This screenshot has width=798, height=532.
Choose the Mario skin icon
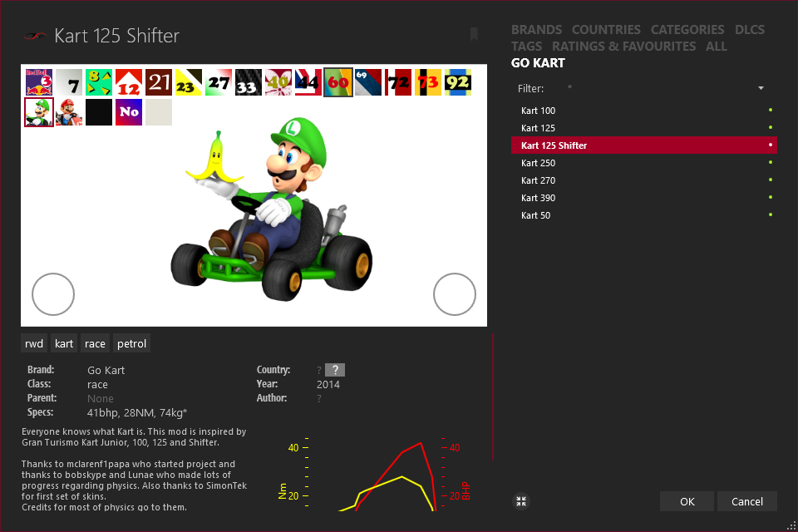tap(69, 112)
